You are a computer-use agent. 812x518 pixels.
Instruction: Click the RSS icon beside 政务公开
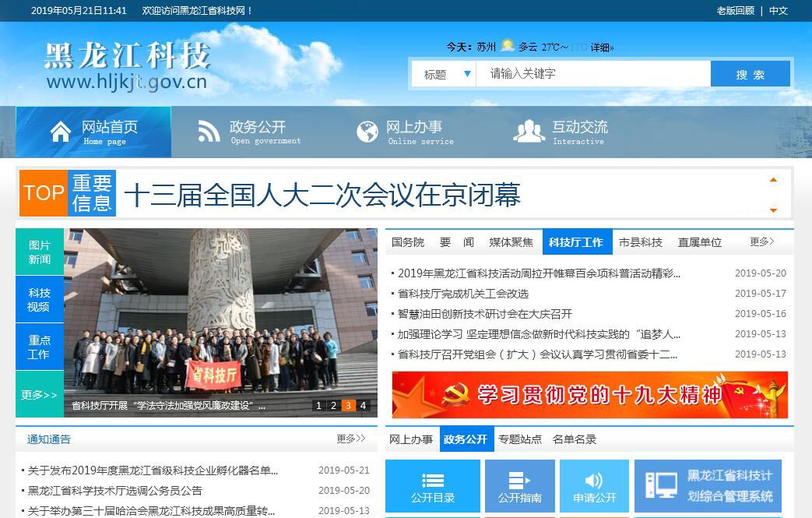pos(209,132)
